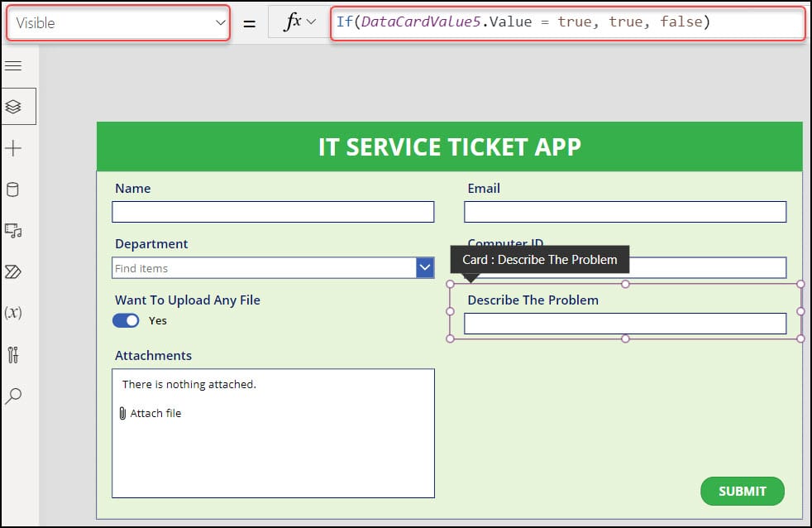Select the Describe The Problem label
This screenshot has height=528, width=812.
pyautogui.click(x=533, y=300)
